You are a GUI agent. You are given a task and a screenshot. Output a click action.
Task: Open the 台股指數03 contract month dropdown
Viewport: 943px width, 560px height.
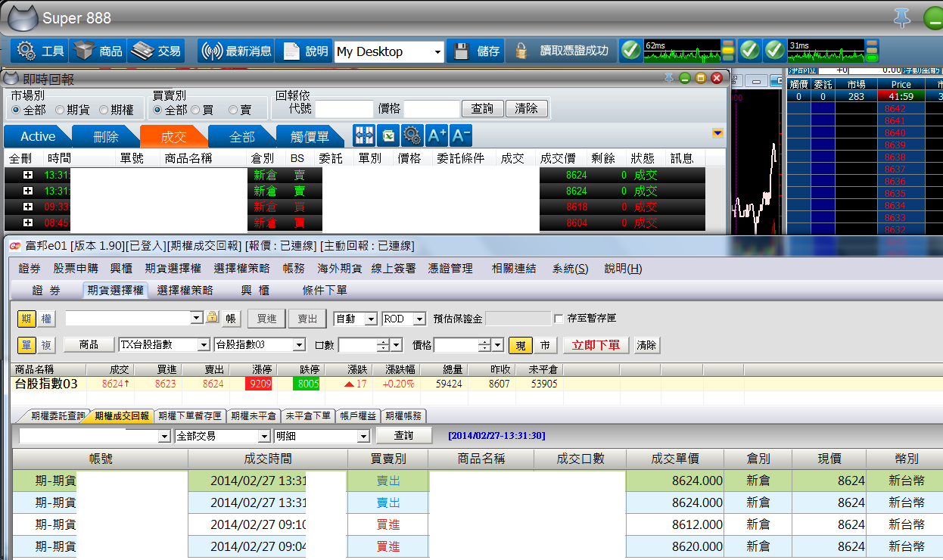[299, 345]
